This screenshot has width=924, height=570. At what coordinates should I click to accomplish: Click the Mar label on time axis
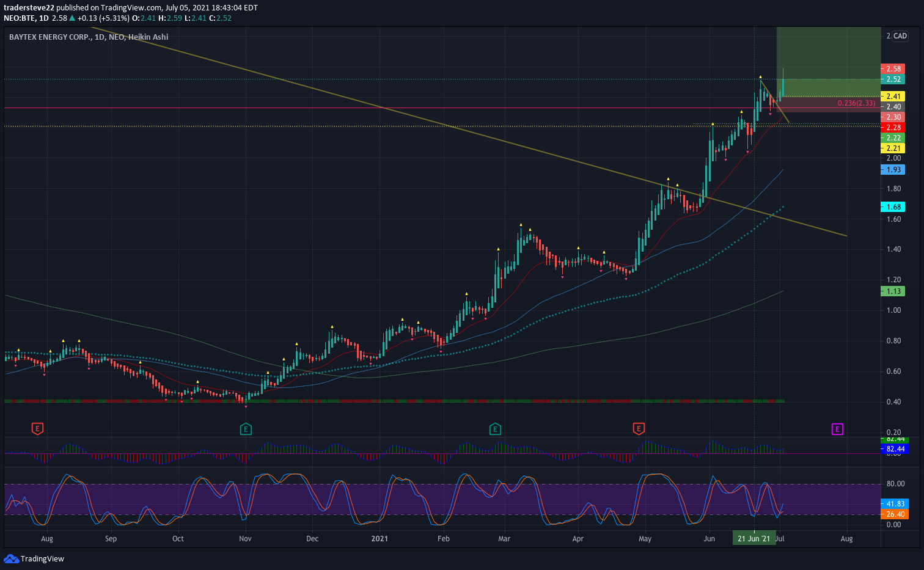tap(504, 539)
